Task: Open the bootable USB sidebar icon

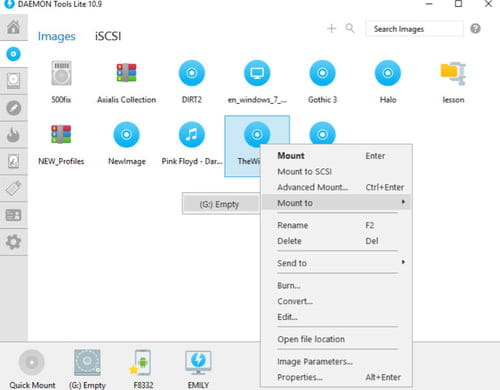Action: point(13,162)
